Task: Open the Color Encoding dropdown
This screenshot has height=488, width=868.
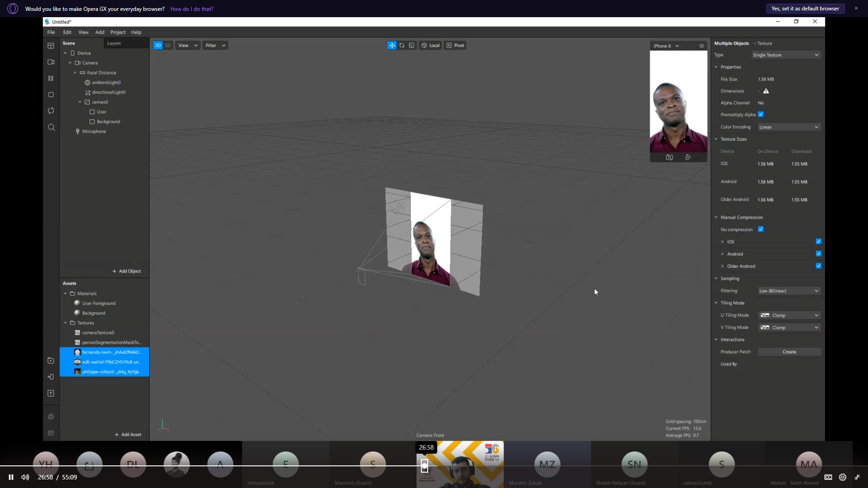Action: [x=789, y=127]
